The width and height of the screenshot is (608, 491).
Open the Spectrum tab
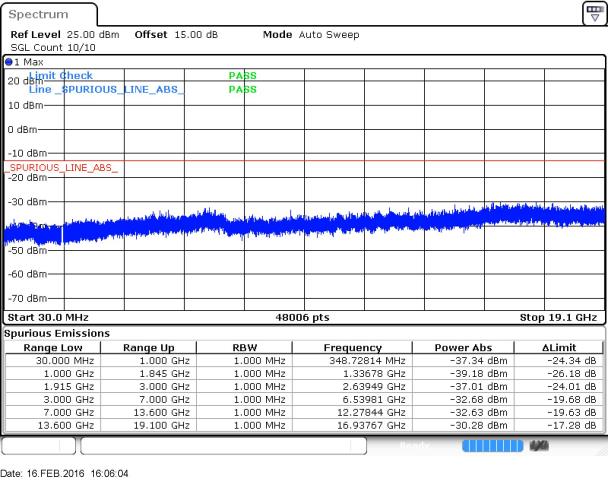[49, 15]
